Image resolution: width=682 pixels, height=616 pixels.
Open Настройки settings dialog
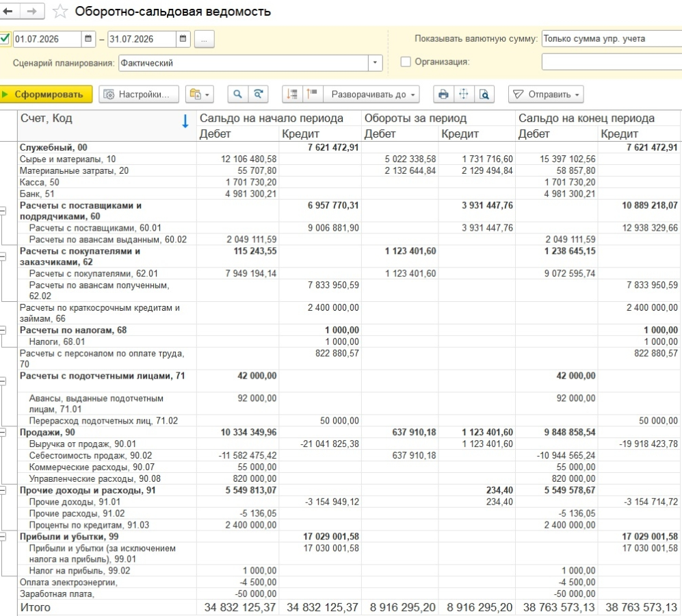click(x=139, y=94)
